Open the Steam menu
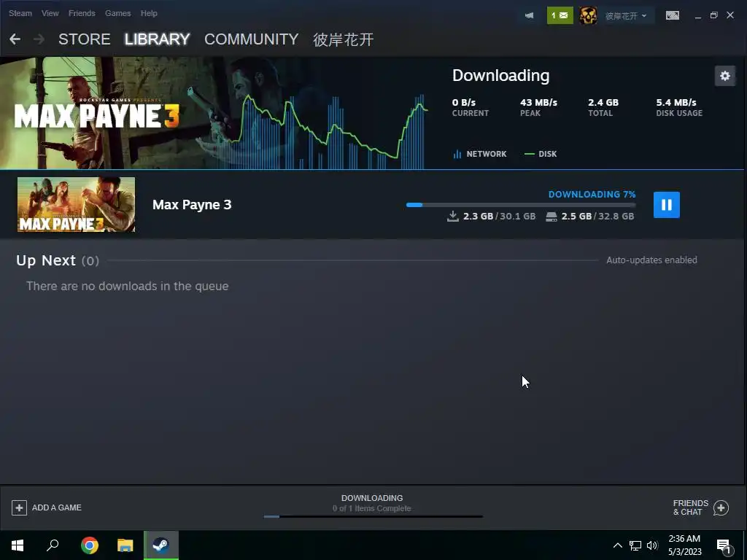 [x=20, y=13]
